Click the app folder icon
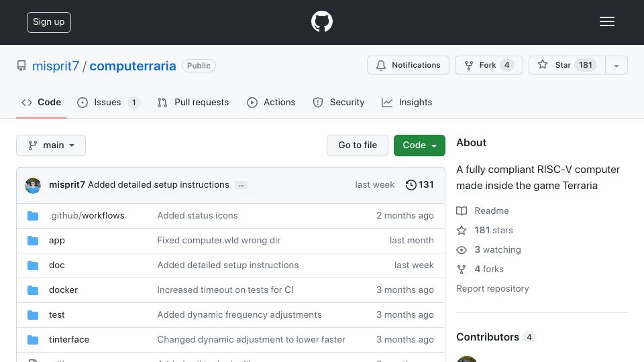This screenshot has height=362, width=644. [x=33, y=241]
